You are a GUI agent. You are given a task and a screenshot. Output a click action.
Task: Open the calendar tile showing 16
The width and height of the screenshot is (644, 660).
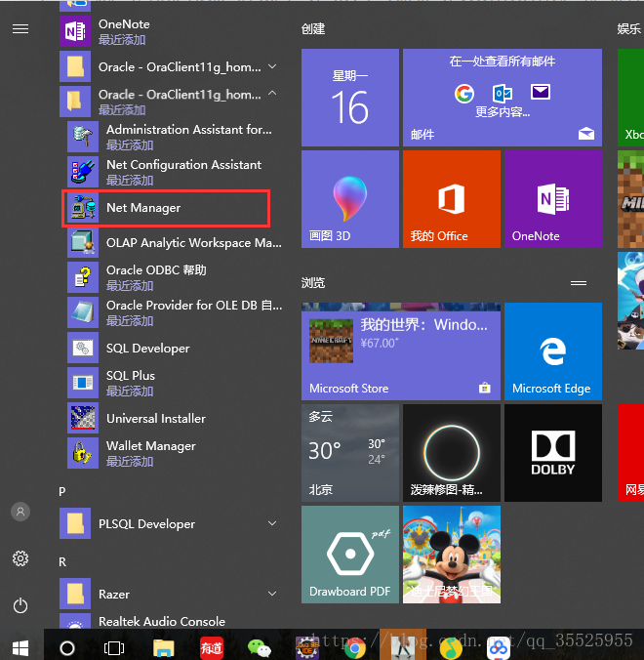(350, 98)
